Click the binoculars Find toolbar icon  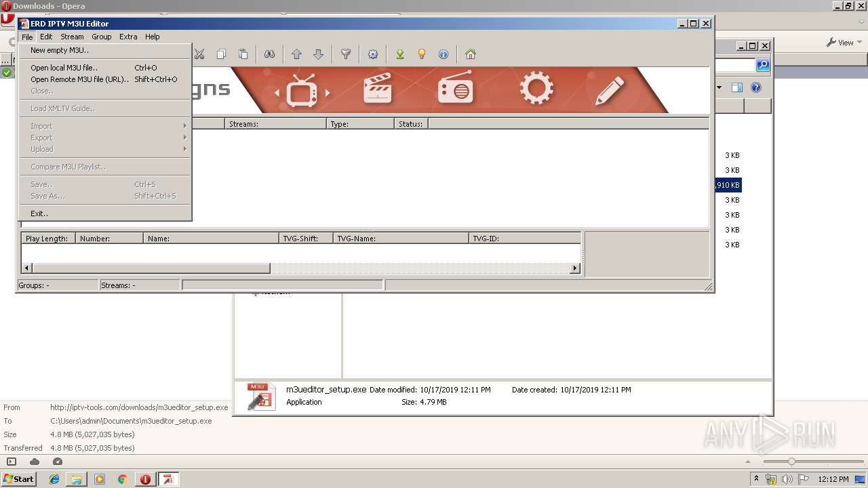click(269, 54)
